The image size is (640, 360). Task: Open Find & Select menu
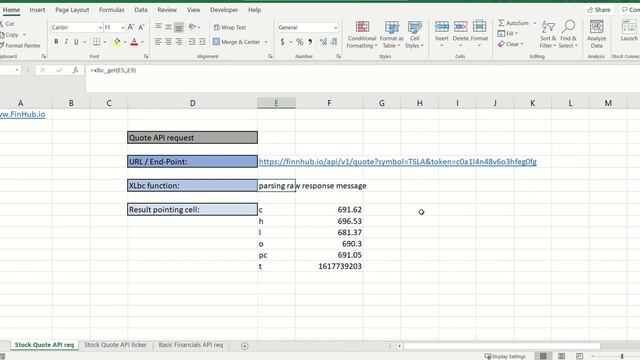click(568, 34)
